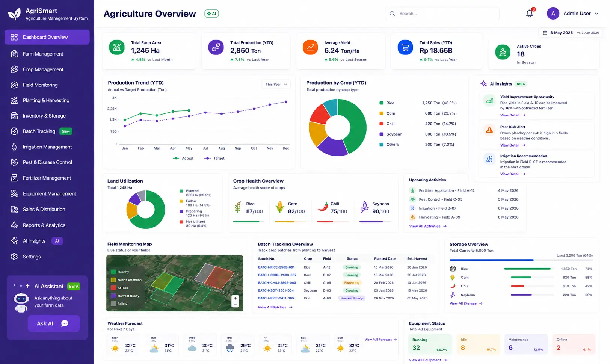
Task: Click the Pest Risk Alert warning icon
Action: tap(489, 130)
